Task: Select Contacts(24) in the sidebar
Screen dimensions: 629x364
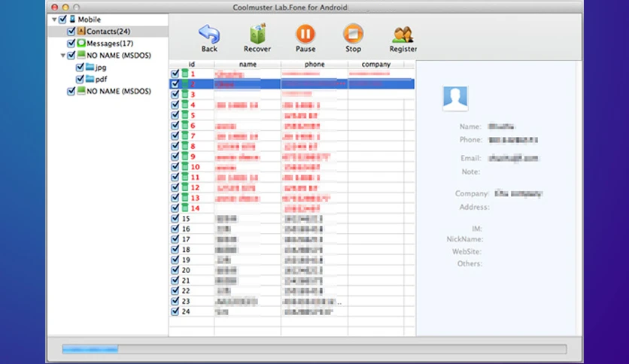Action: coord(108,32)
